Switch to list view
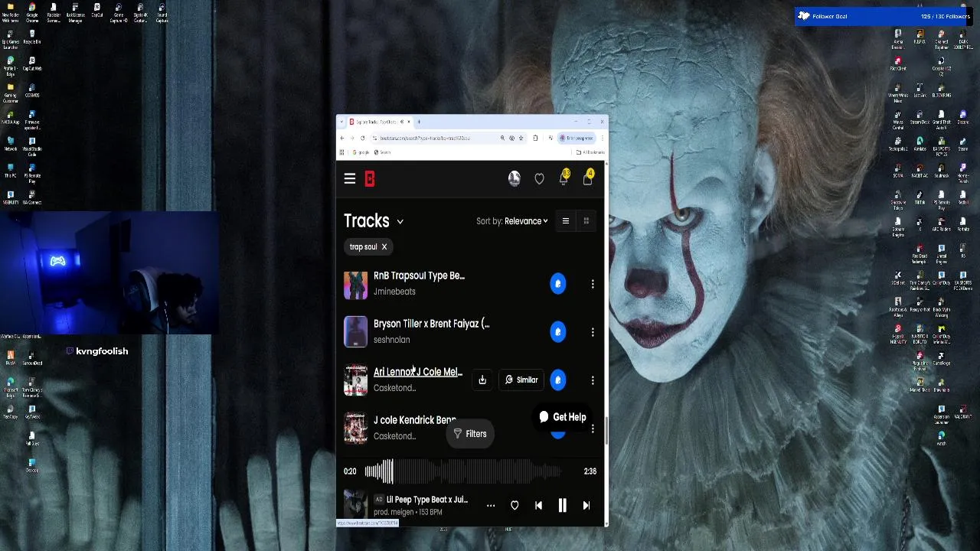The image size is (980, 551). pyautogui.click(x=566, y=221)
